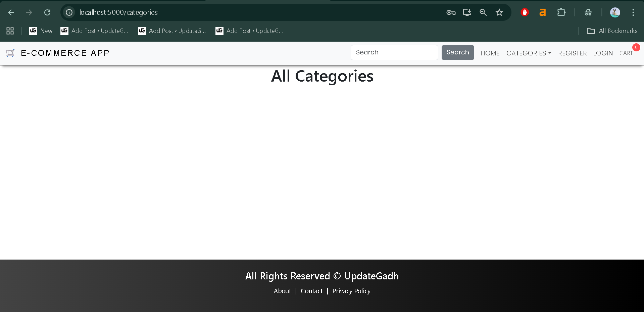
Task: Click the AdBlock hand icon
Action: pos(525,12)
